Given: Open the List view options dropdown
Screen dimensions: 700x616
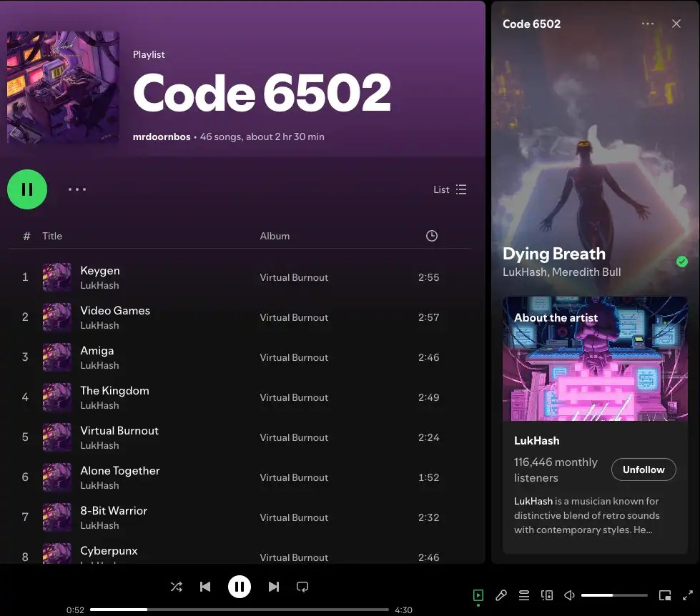Looking at the screenshot, I should click(450, 189).
